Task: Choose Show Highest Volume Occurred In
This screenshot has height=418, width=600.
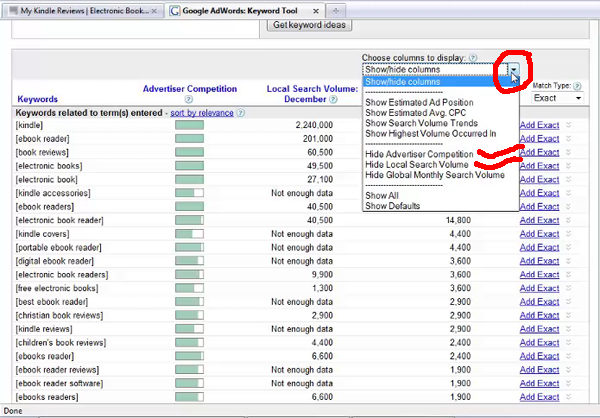Action: [x=430, y=134]
